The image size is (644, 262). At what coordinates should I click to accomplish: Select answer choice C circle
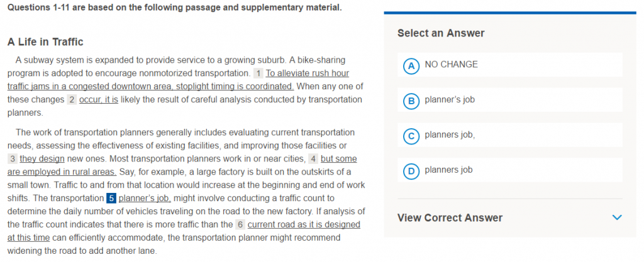[411, 136]
